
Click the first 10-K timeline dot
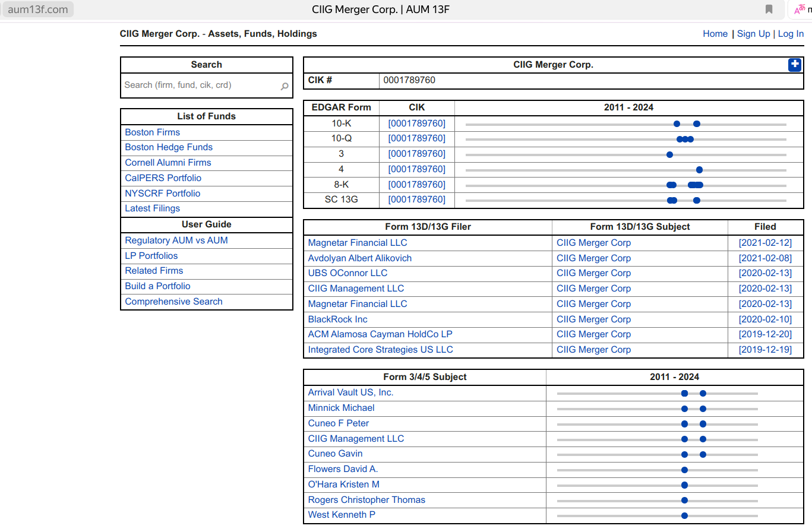[677, 124]
